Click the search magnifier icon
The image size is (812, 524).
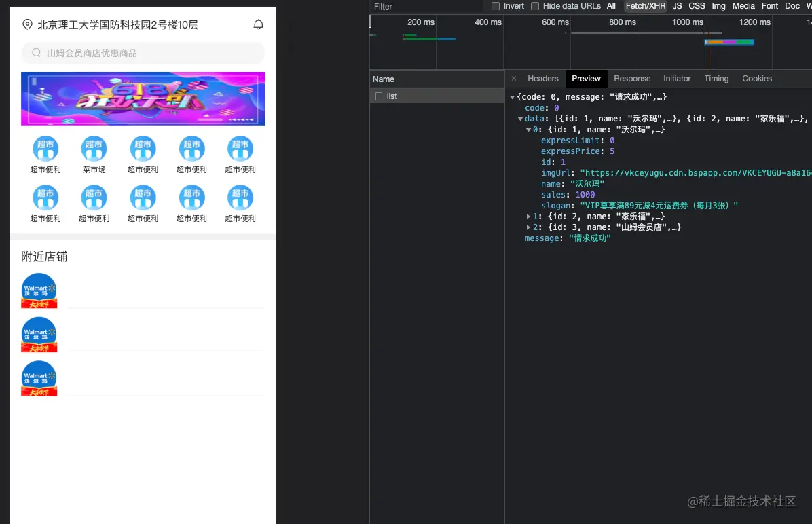point(36,53)
